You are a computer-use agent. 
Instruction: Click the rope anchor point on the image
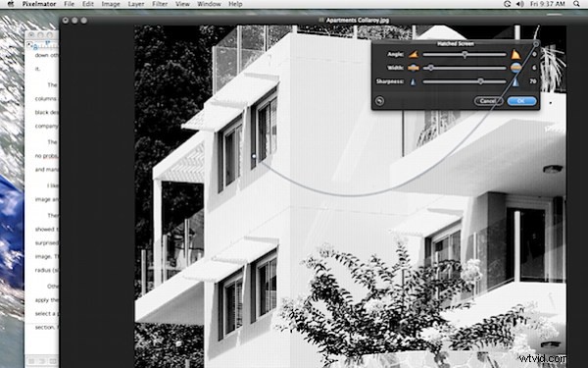[254, 156]
